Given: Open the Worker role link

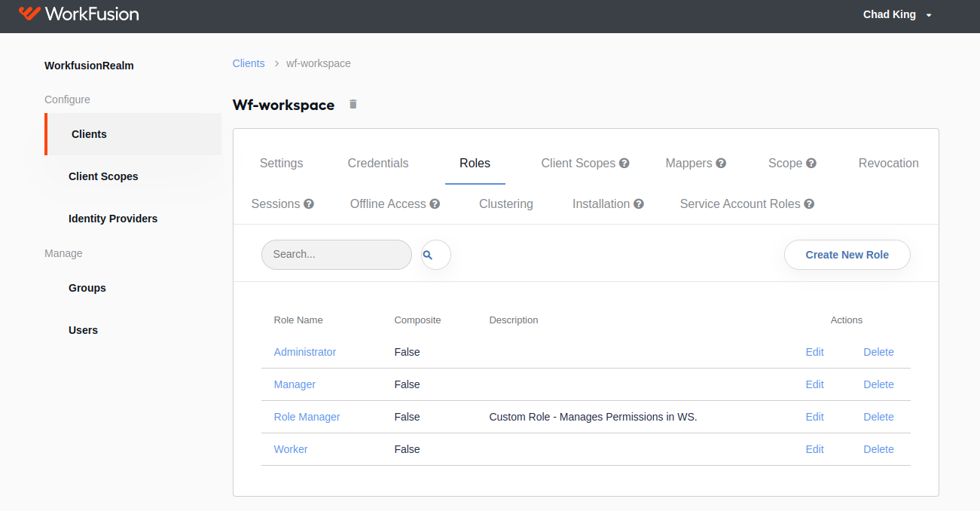Looking at the screenshot, I should point(291,449).
